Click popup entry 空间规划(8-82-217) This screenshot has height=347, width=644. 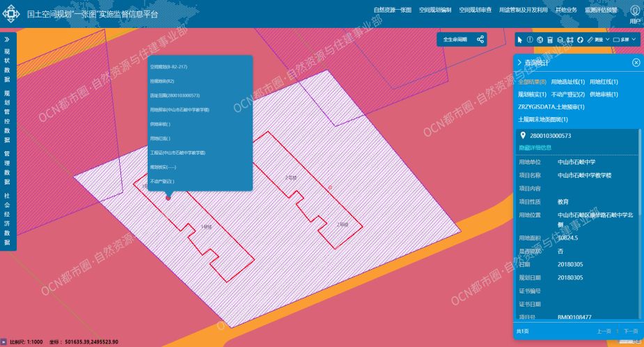[168, 67]
